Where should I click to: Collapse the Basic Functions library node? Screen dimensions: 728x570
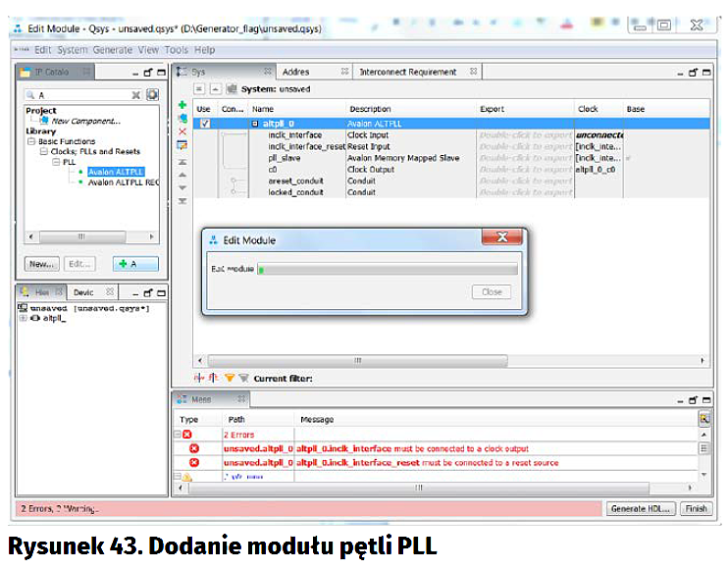click(31, 142)
